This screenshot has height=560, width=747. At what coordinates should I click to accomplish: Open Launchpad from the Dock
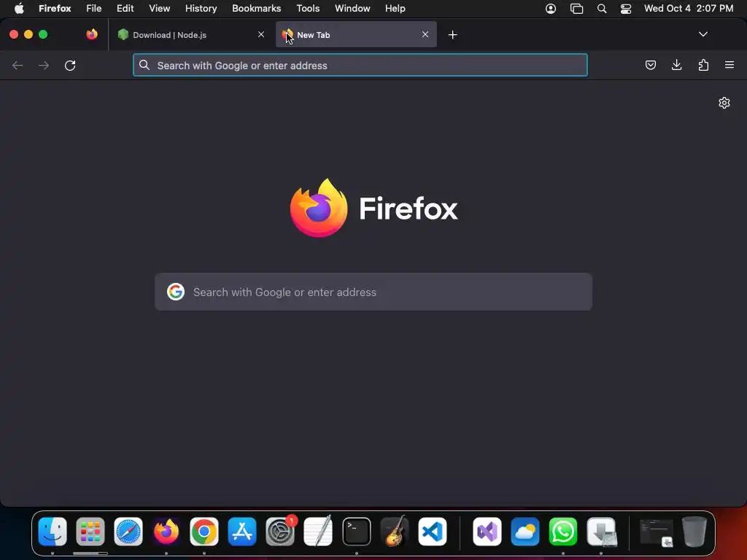point(90,532)
